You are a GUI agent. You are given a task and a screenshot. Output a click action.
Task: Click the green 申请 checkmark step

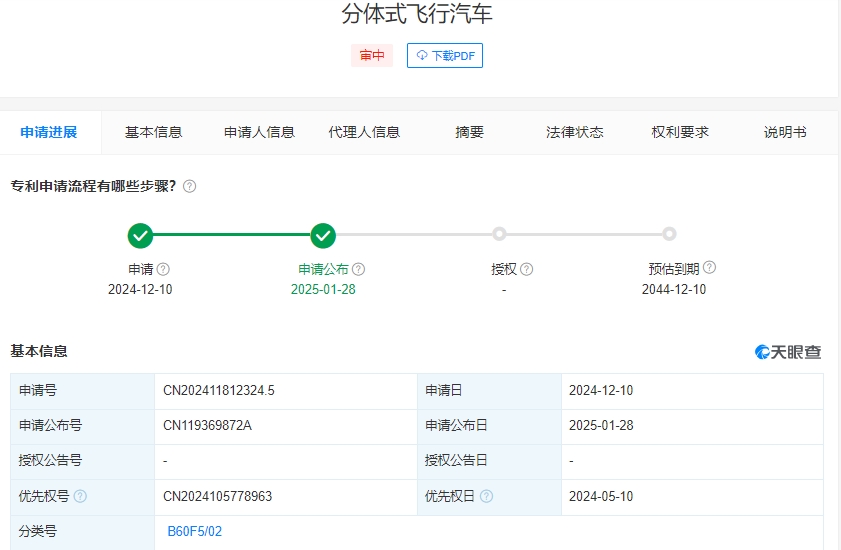coord(140,236)
